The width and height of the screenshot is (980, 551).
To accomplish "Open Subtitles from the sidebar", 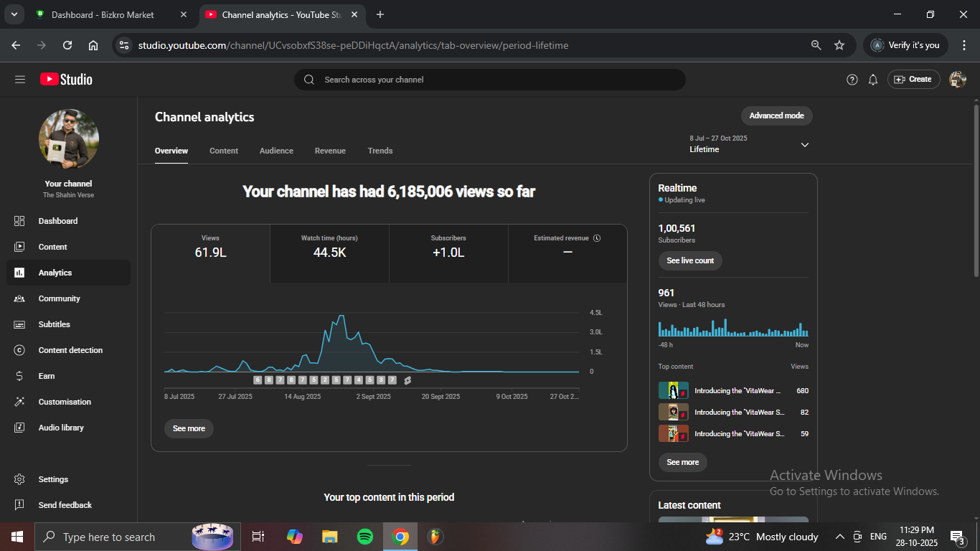I will [54, 324].
